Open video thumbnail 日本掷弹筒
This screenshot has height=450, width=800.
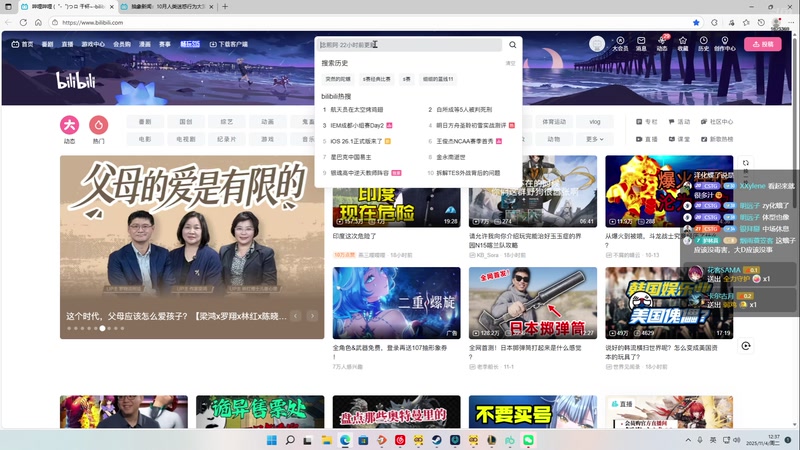click(533, 303)
